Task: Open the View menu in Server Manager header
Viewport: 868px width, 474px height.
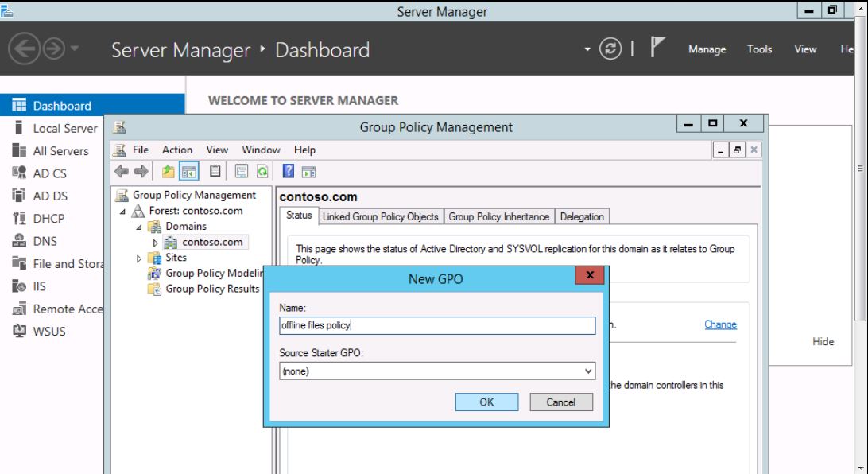Action: click(x=805, y=49)
